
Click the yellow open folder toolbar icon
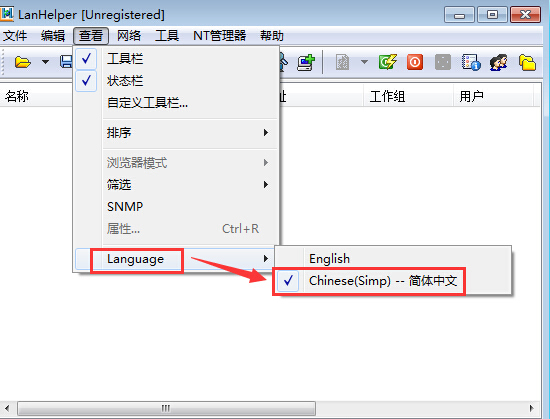tap(23, 62)
